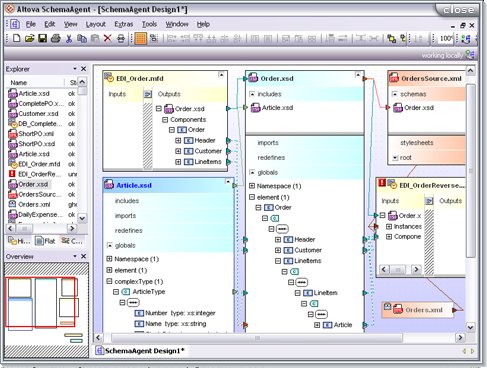Click the Copy toolbar icon

click(x=82, y=39)
